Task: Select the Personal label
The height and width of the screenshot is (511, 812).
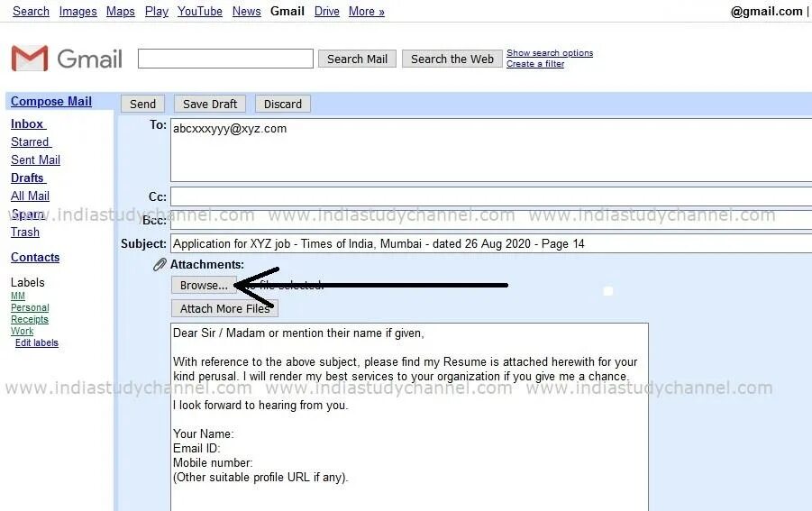Action: click(30, 307)
